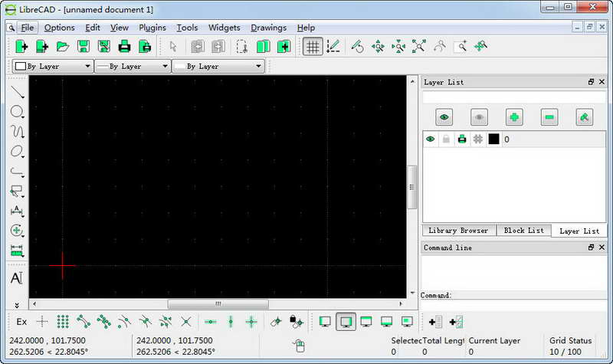Float the Layer List panel
Viewport: 613px width, 364px height.
pos(591,82)
